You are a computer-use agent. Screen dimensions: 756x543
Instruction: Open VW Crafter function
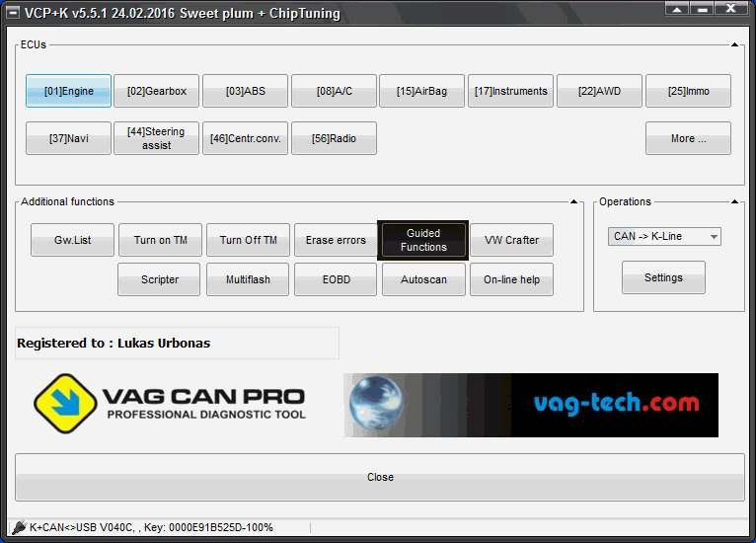511,240
